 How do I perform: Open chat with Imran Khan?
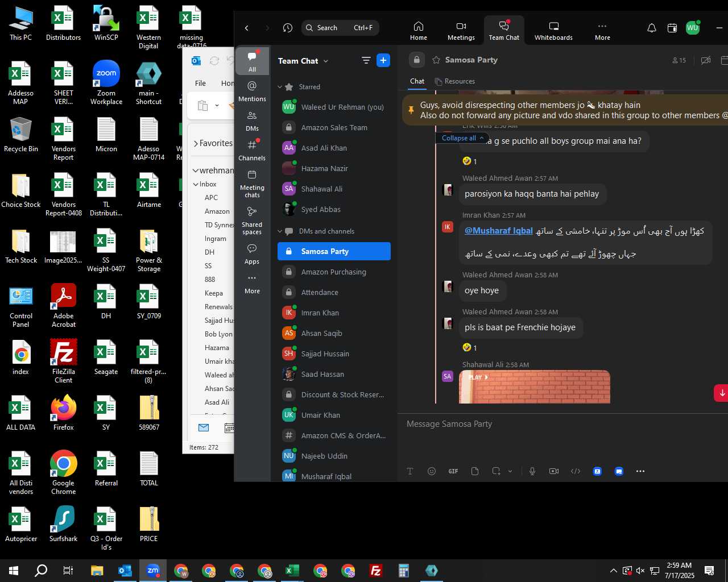[x=334, y=313]
